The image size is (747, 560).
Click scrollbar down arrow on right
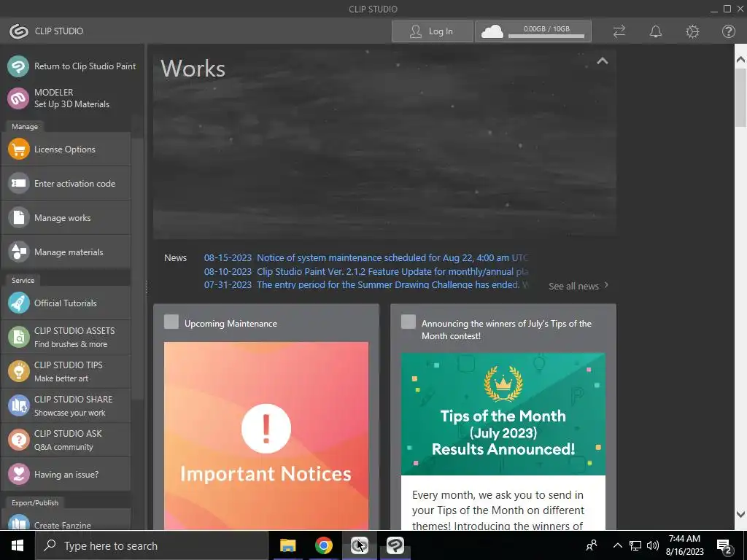pyautogui.click(x=740, y=514)
